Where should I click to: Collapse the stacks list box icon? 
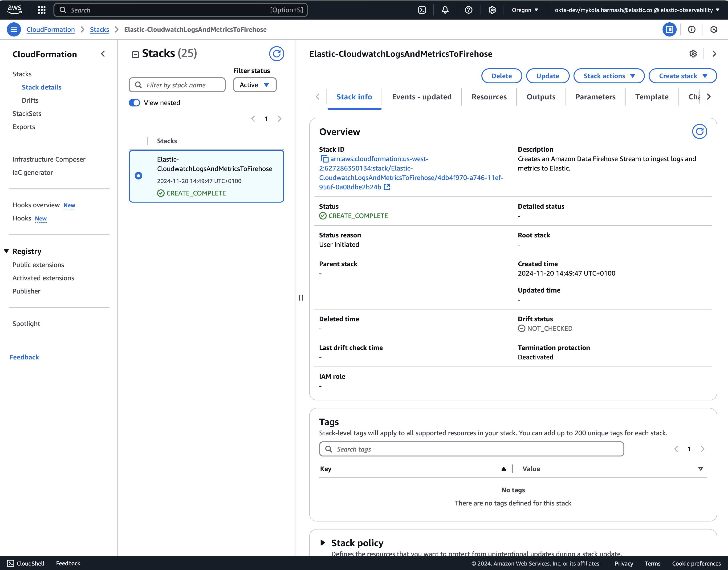coord(135,54)
